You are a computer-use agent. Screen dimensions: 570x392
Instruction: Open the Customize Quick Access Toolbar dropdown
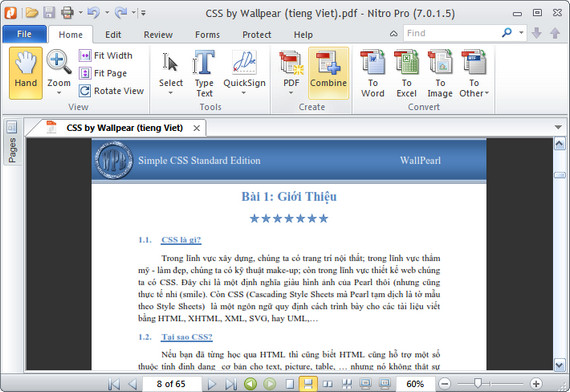(143, 13)
